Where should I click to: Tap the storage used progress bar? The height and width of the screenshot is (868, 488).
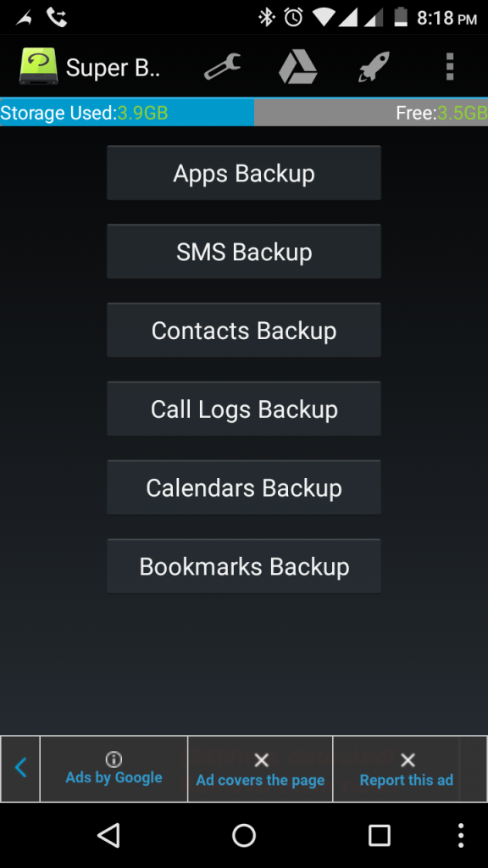(127, 113)
